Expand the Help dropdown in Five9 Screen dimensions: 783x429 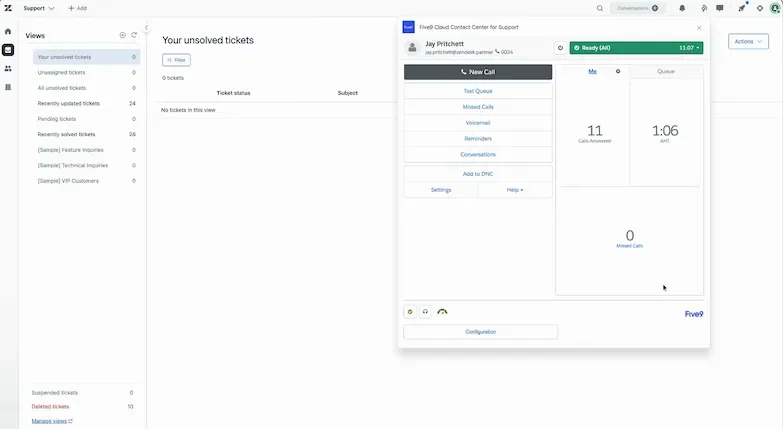[515, 190]
